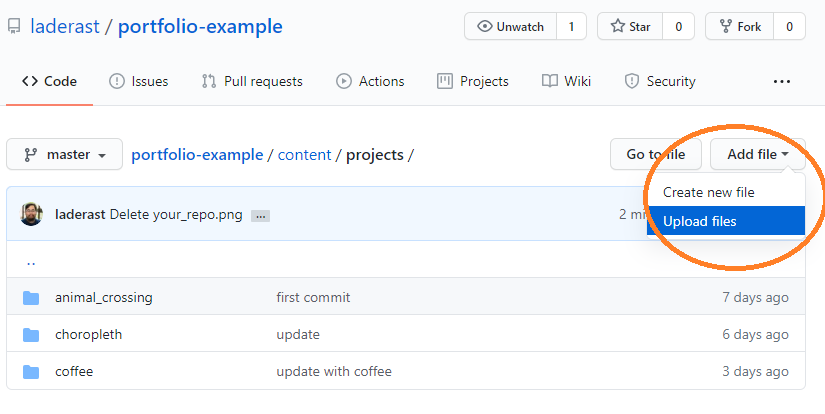Star the portfolio-example repository
This screenshot has width=825, height=414.
coord(629,27)
